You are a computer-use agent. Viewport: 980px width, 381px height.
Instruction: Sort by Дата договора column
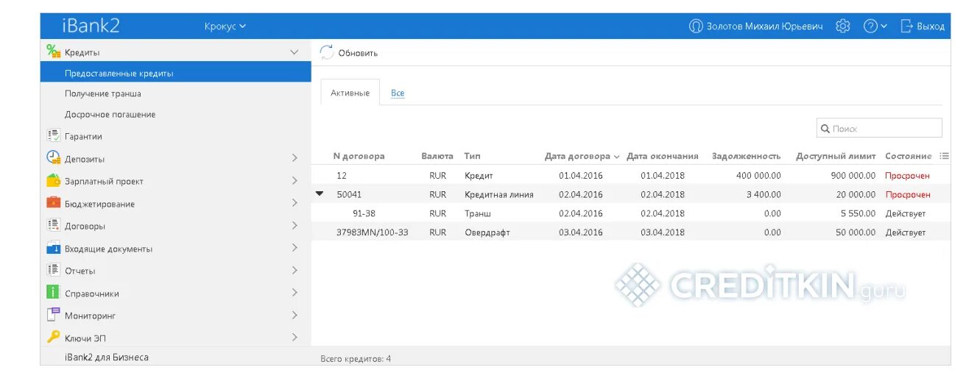tap(582, 156)
